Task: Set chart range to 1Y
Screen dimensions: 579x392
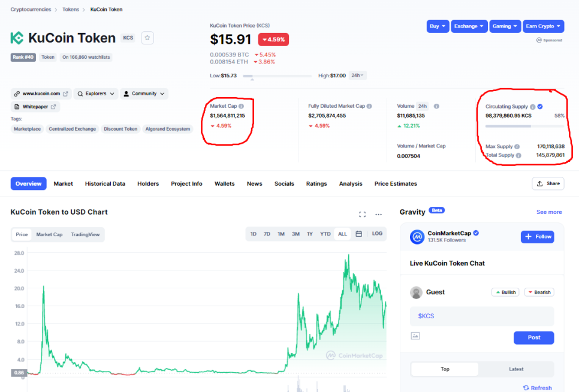Action: tap(310, 234)
